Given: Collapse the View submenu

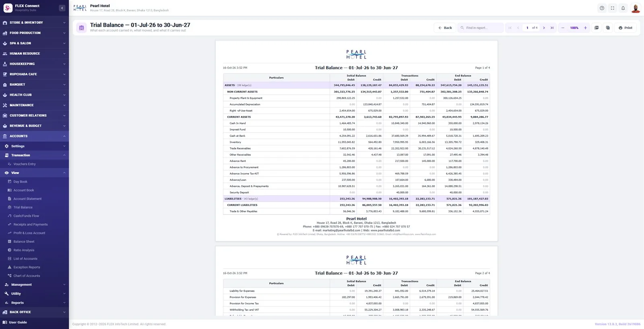Looking at the screenshot, I should pyautogui.click(x=34, y=173).
